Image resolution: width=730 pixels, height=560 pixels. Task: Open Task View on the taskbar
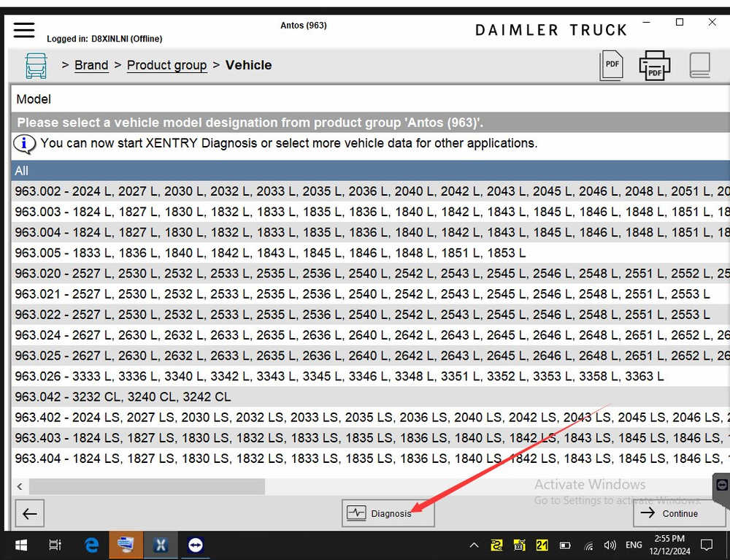pos(55,545)
